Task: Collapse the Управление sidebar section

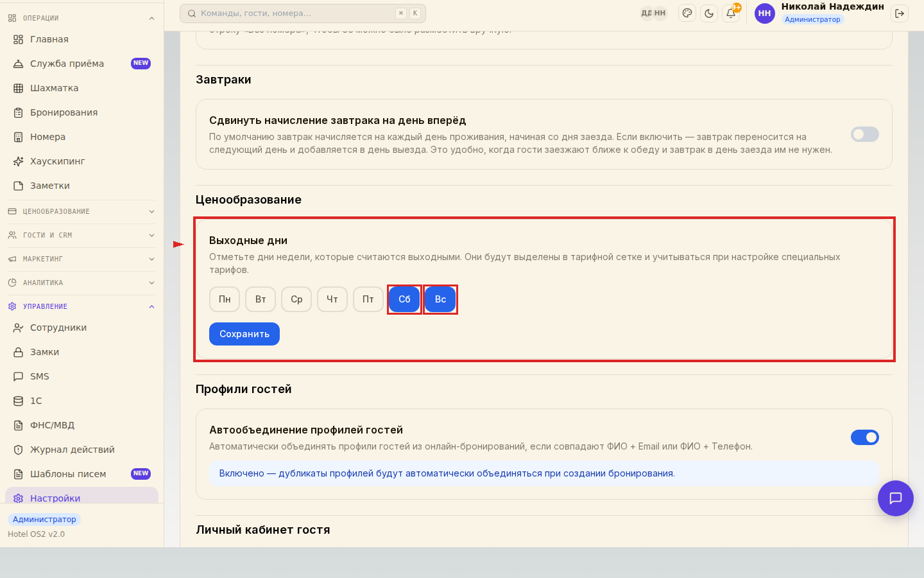Action: coord(81,306)
